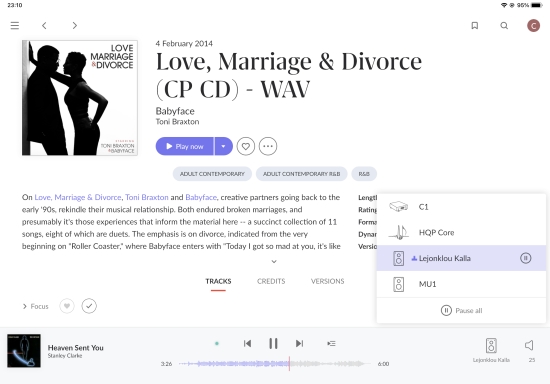This screenshot has width=550, height=384.
Task: Skip to the previous track
Action: click(247, 344)
